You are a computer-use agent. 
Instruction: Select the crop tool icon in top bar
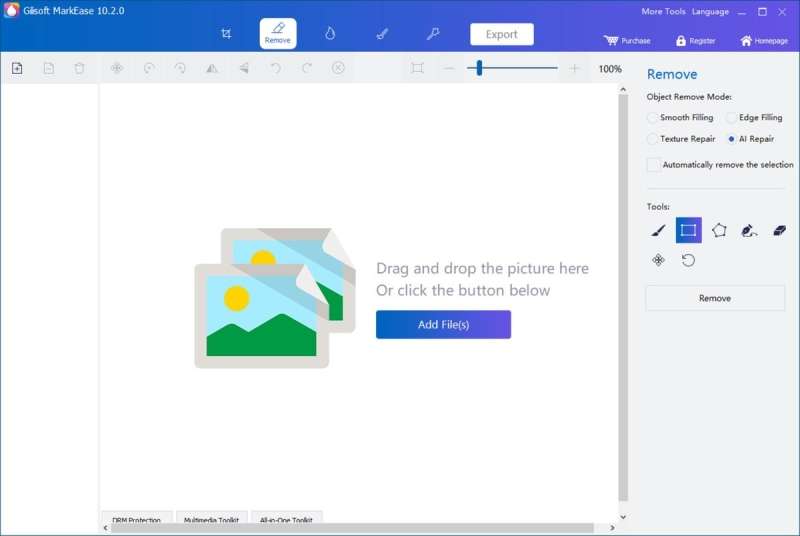[226, 34]
